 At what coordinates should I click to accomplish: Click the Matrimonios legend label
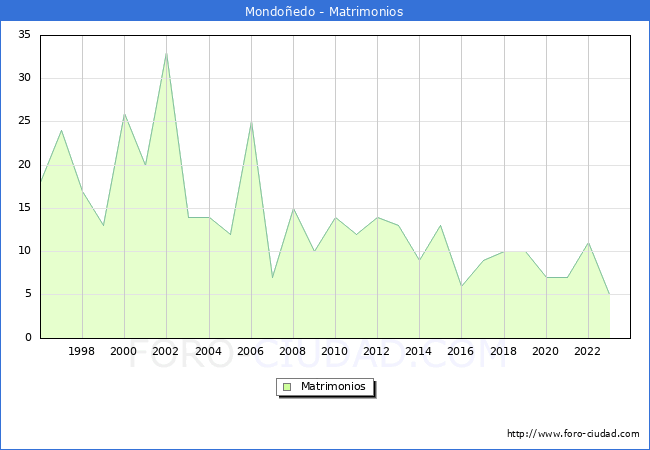tap(333, 386)
